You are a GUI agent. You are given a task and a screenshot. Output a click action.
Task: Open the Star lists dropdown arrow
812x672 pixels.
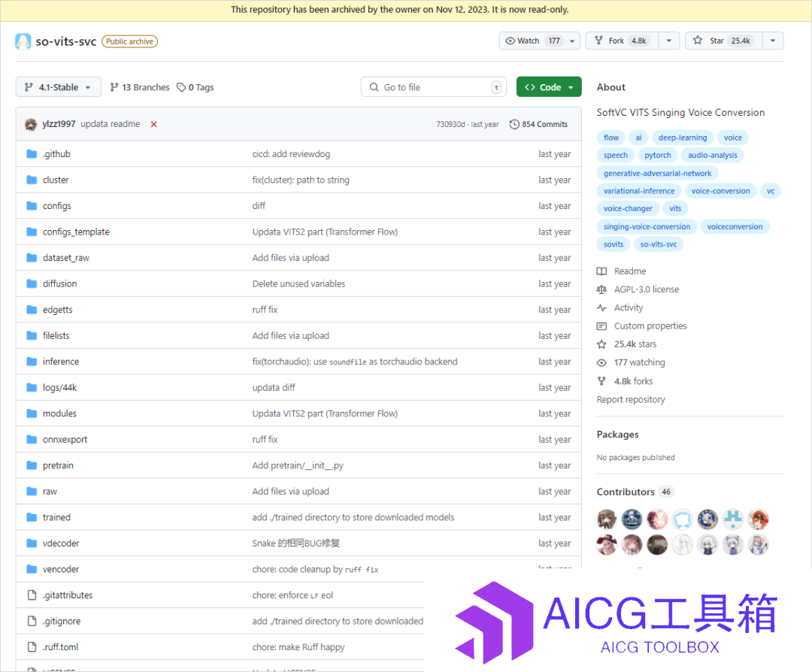pyautogui.click(x=773, y=41)
